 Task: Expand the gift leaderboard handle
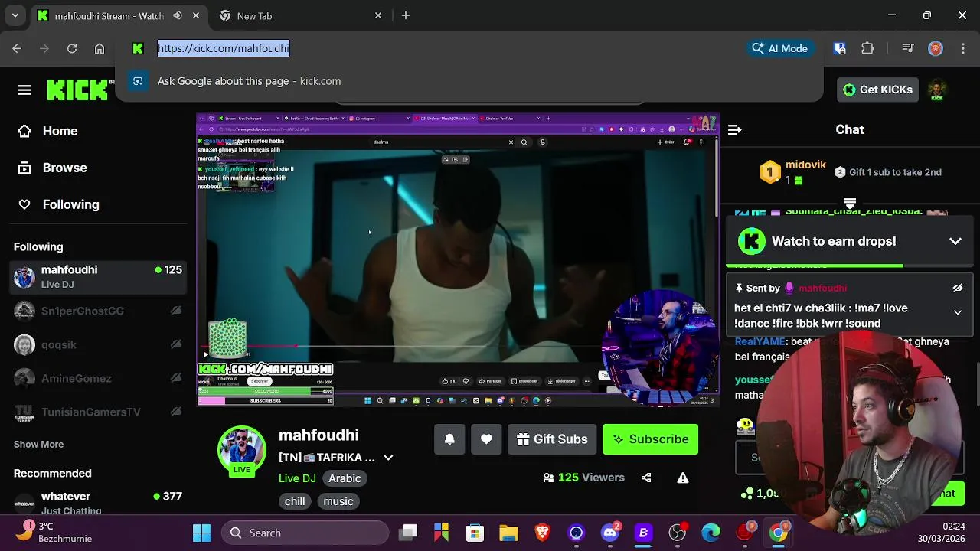pos(850,204)
